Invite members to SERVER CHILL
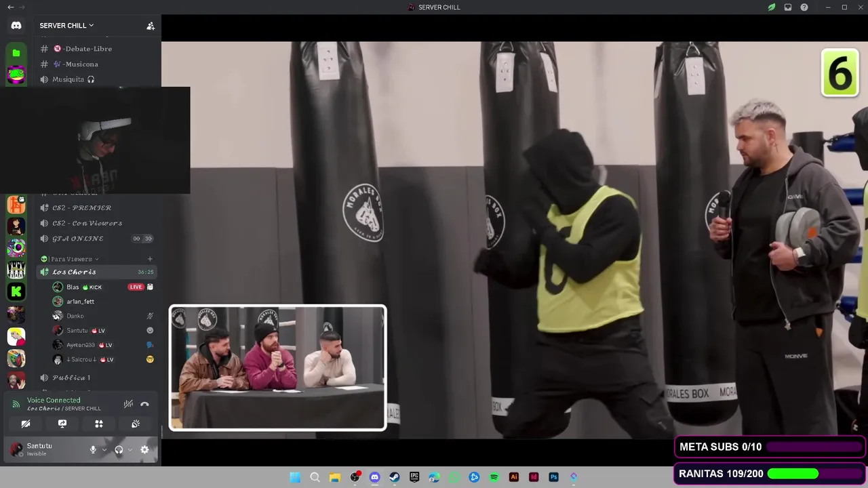868x488 pixels. click(x=151, y=26)
